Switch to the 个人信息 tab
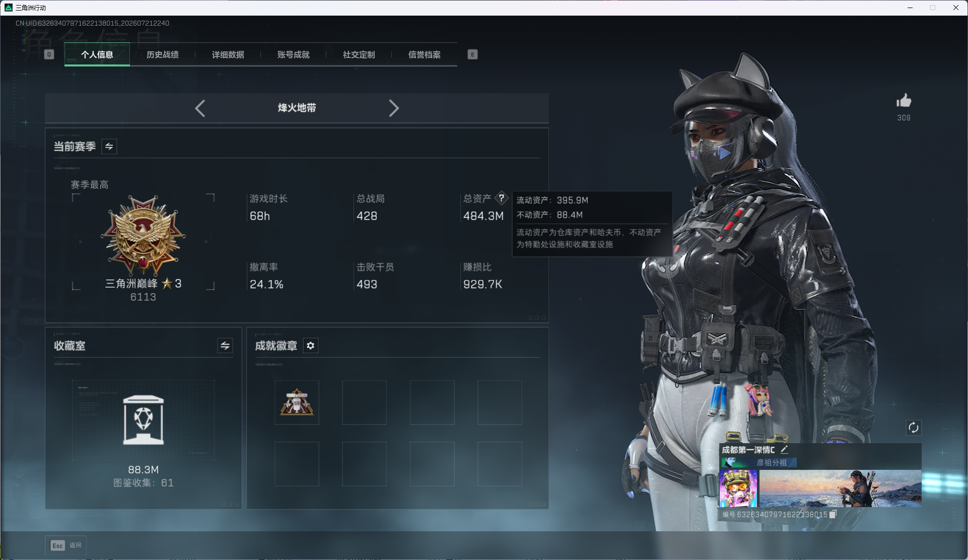Screen dimensions: 968x560 (97, 54)
